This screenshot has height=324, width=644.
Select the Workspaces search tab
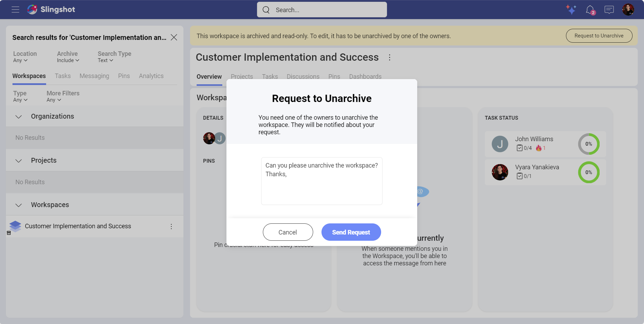point(29,76)
